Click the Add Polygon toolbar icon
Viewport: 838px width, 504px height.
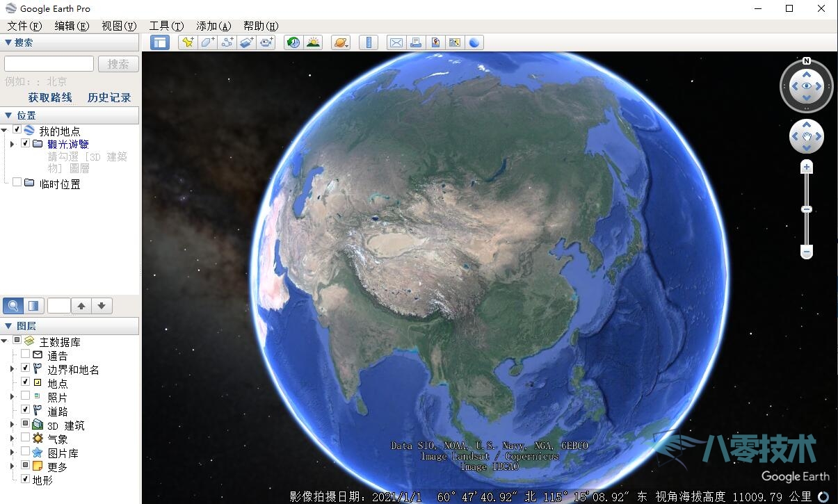click(207, 42)
